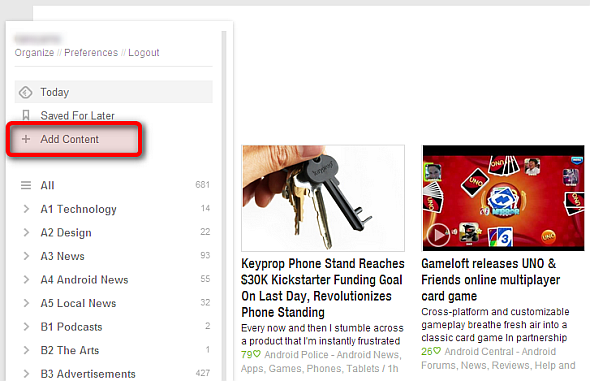The width and height of the screenshot is (590, 381).
Task: Expand the A3 News category chevron
Action: click(x=26, y=256)
